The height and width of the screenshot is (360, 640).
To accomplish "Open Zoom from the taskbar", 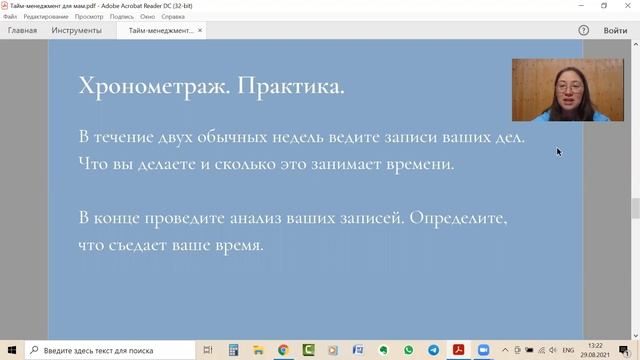I will click(484, 350).
